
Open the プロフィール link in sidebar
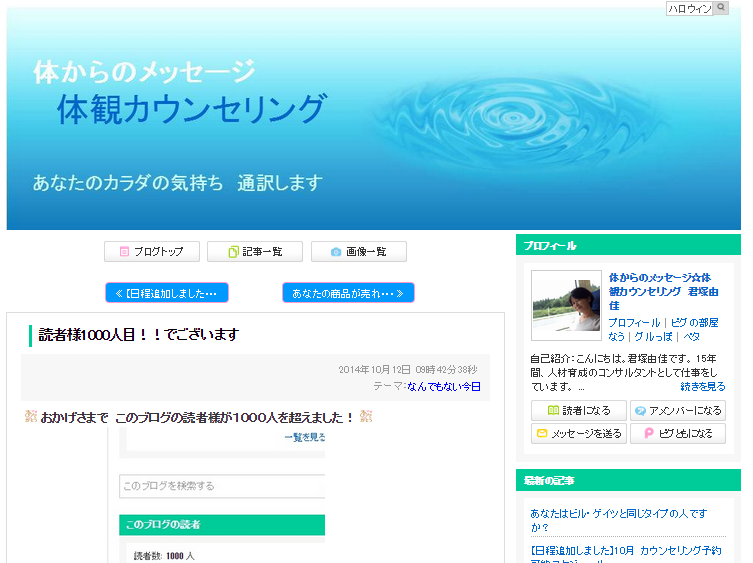point(634,323)
